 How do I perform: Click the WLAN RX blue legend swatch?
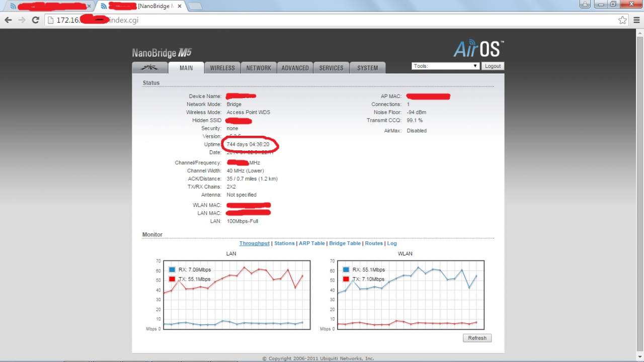tap(346, 269)
